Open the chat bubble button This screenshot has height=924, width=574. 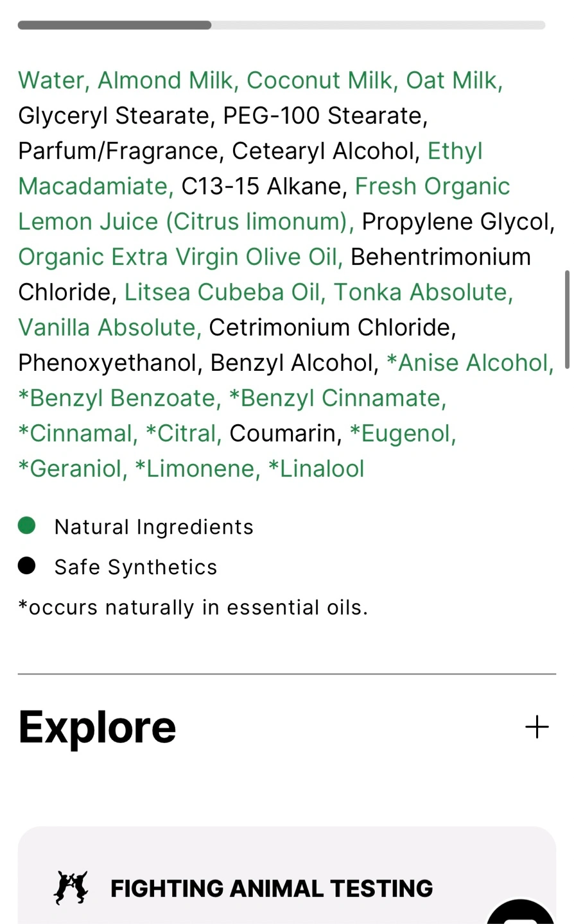(x=521, y=914)
